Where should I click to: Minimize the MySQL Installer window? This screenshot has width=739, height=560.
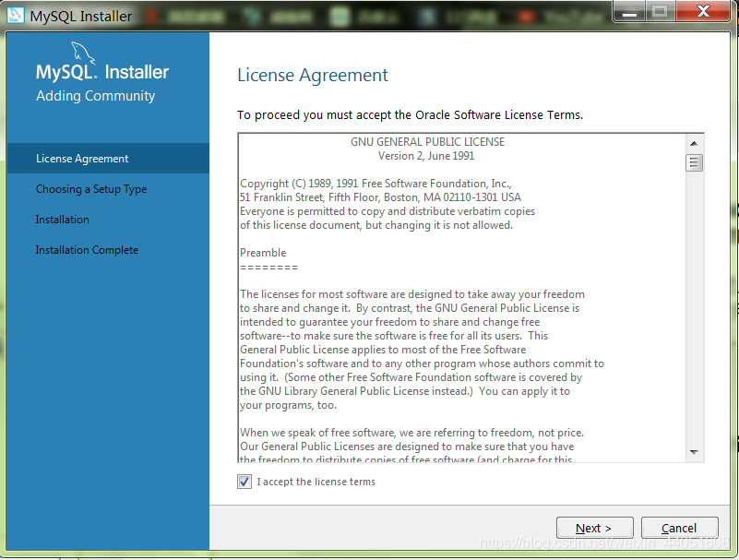click(629, 11)
